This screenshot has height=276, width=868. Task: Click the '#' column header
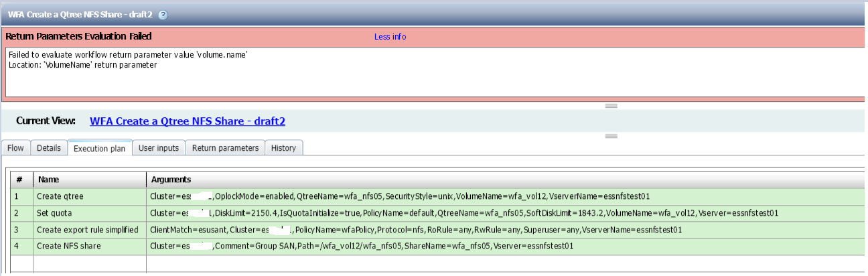point(21,180)
